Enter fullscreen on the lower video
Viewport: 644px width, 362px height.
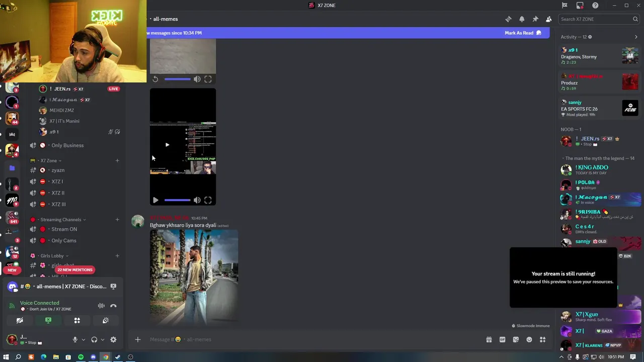(208, 200)
